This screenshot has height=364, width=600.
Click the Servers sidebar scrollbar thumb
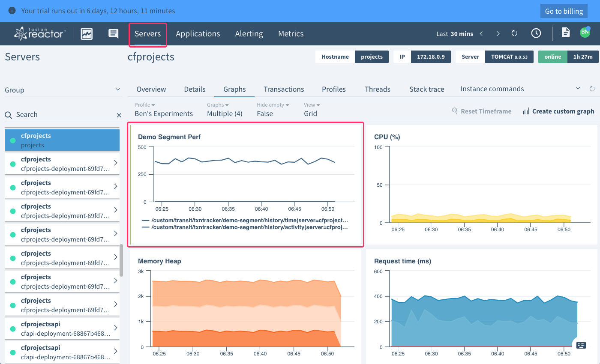click(121, 260)
